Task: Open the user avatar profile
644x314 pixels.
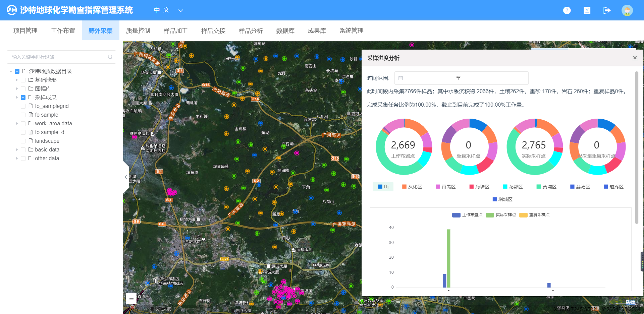Action: (x=627, y=10)
